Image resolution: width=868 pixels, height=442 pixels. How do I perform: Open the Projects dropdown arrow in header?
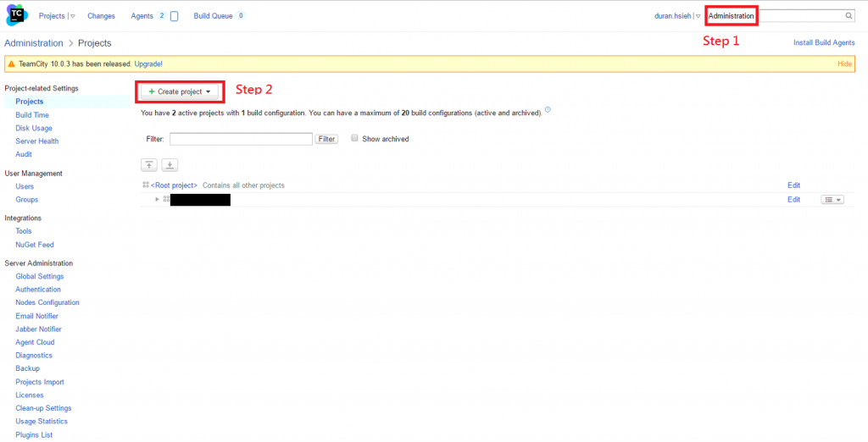(x=73, y=17)
